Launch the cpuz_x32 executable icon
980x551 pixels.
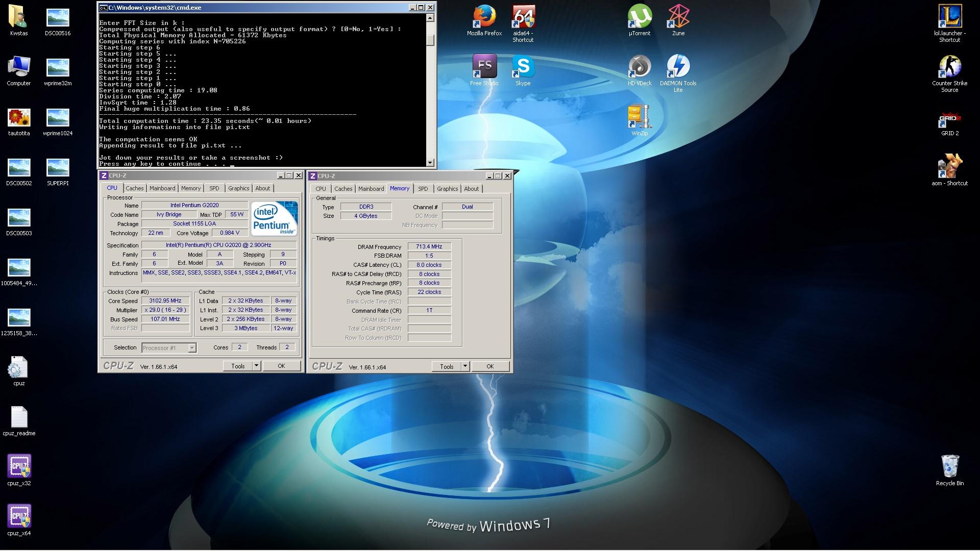coord(19,470)
